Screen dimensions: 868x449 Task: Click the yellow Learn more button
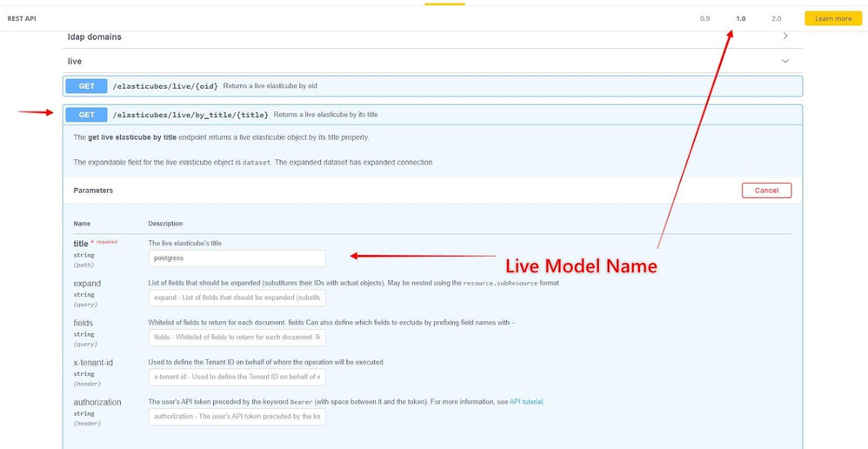[x=832, y=18]
